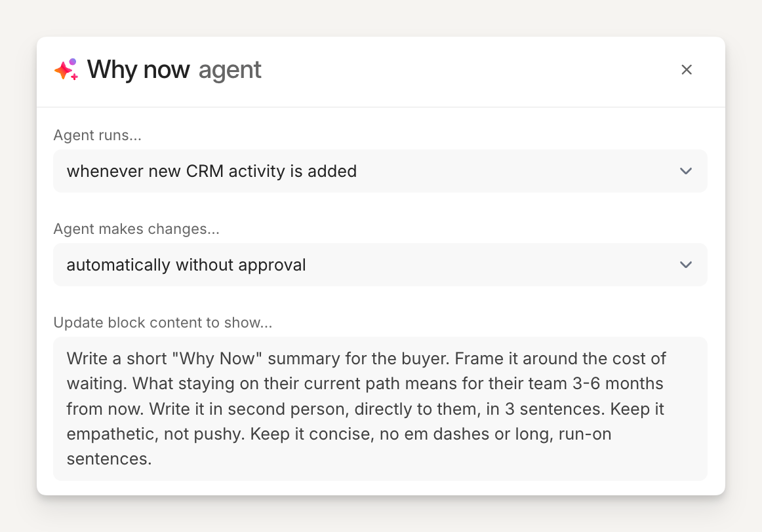Screen dimensions: 762x532
Task: Expand the Agent runs chevron arrow
Action: (x=686, y=171)
